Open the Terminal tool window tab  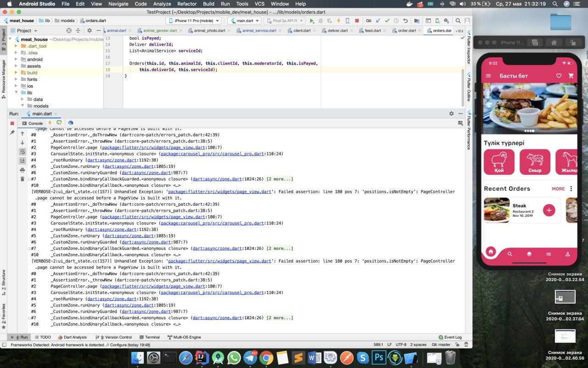pos(149,337)
